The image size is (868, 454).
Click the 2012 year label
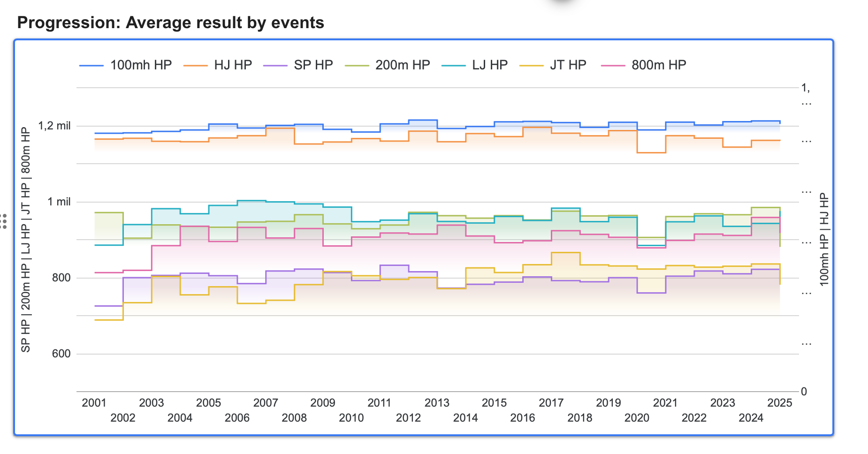[409, 418]
